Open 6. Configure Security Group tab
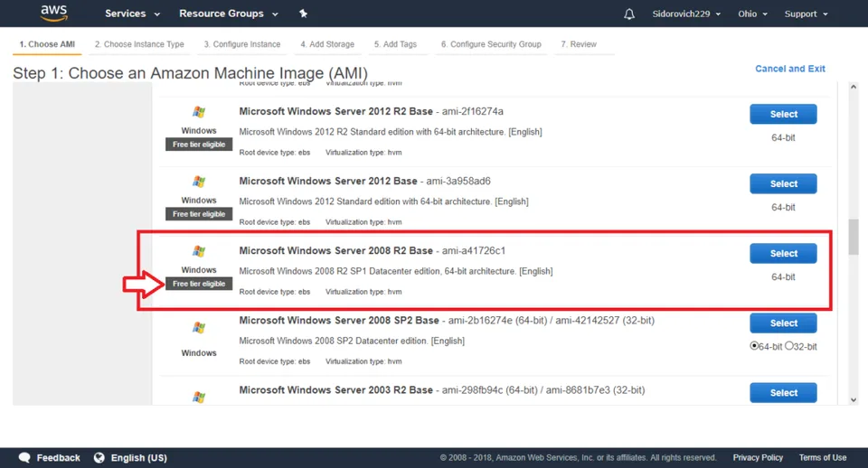 (x=491, y=44)
